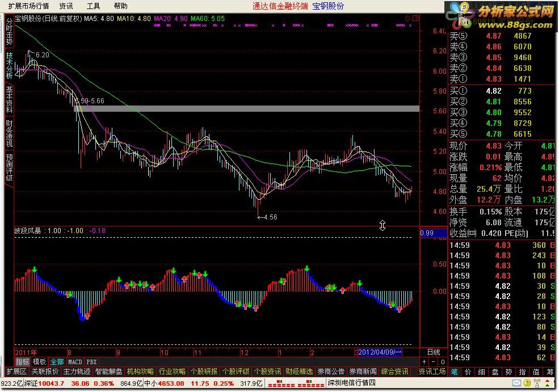
Task: Select the 指标 tab below the chart
Action: point(23,362)
